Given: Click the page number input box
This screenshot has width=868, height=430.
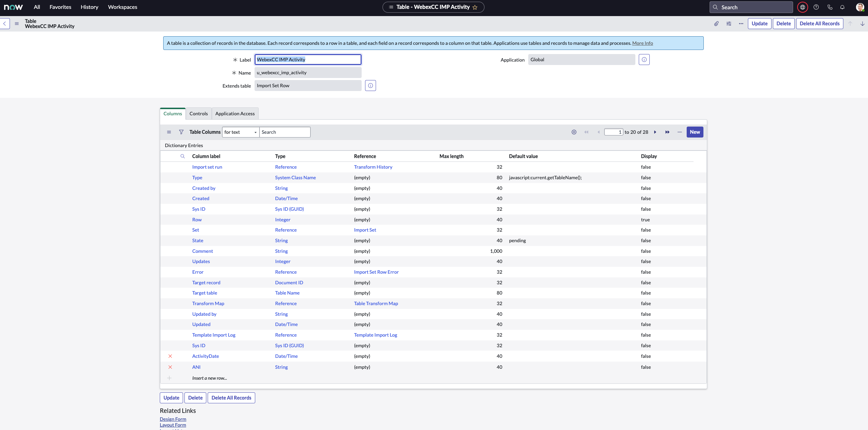Looking at the screenshot, I should point(614,132).
